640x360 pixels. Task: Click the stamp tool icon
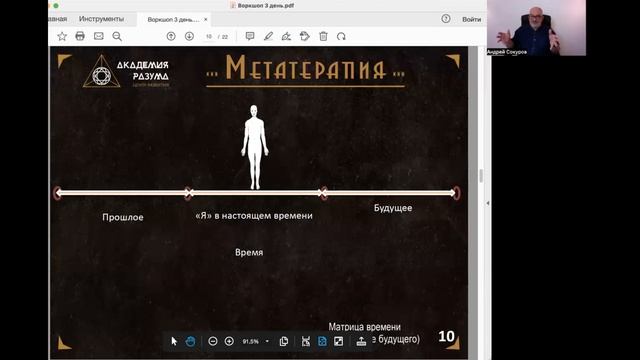point(304,36)
